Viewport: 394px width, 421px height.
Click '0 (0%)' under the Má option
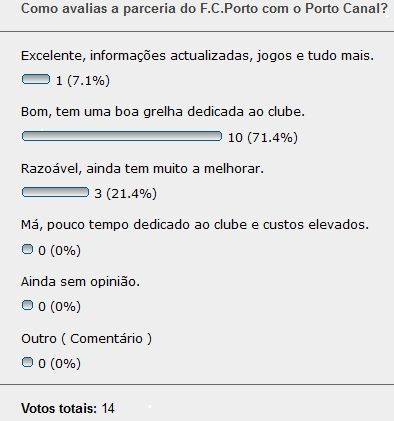pos(59,250)
